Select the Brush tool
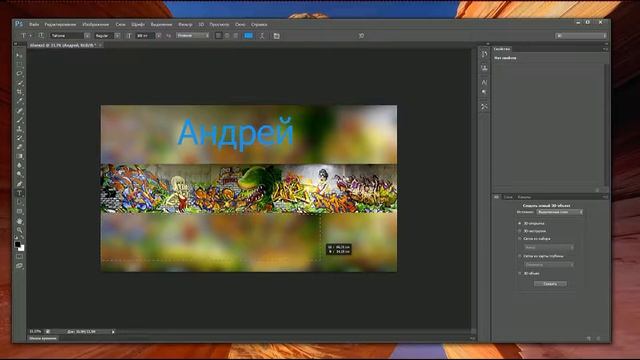 point(19,120)
